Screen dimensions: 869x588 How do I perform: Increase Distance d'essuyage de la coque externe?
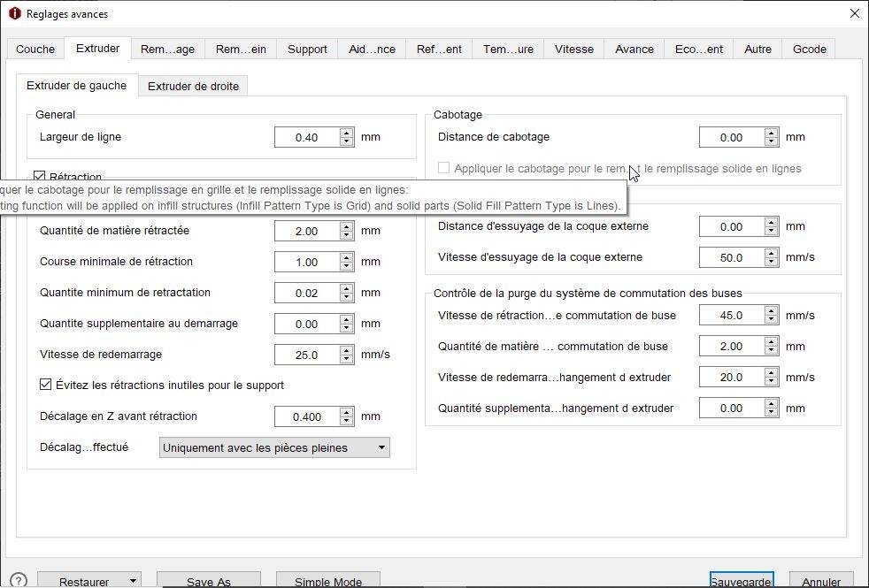(772, 222)
